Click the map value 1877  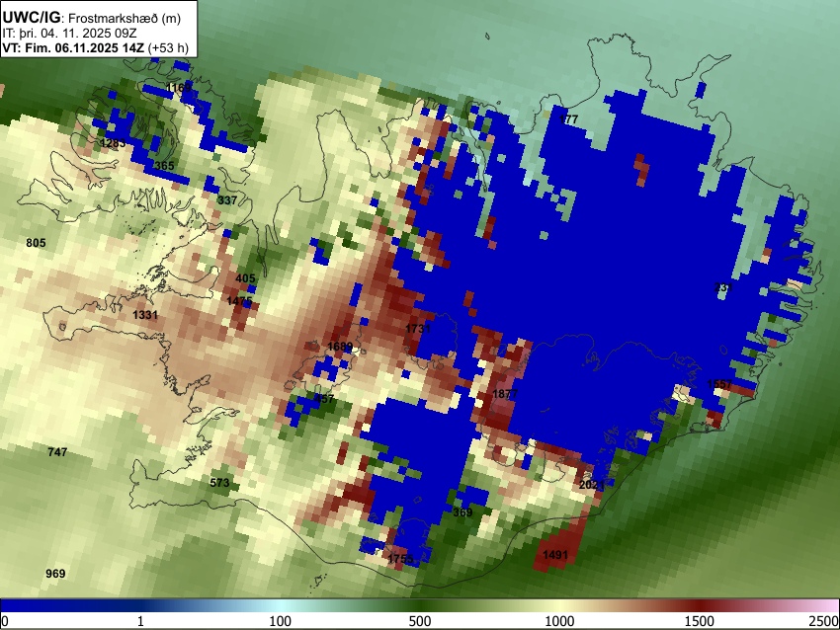pyautogui.click(x=505, y=394)
